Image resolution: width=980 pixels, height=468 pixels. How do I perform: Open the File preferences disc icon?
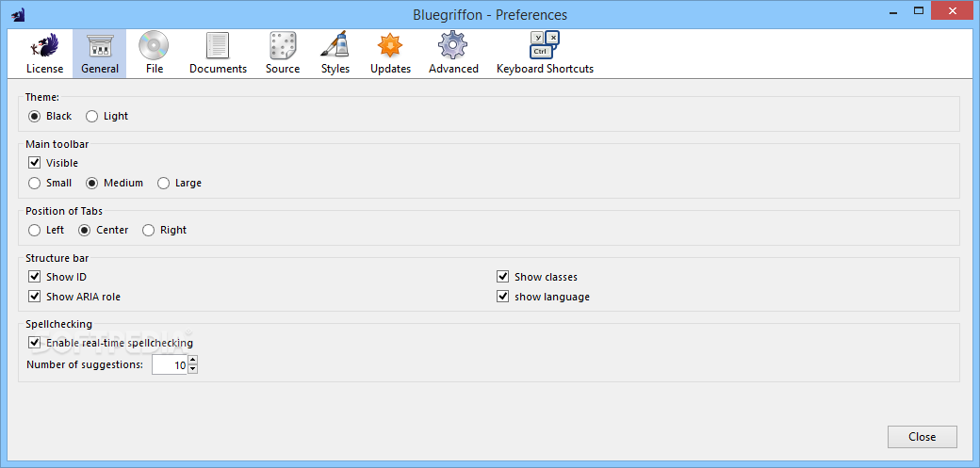point(154,45)
